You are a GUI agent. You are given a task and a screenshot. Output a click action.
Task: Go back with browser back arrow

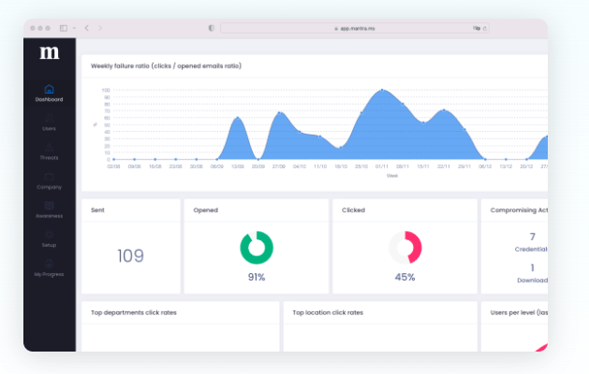pos(87,28)
